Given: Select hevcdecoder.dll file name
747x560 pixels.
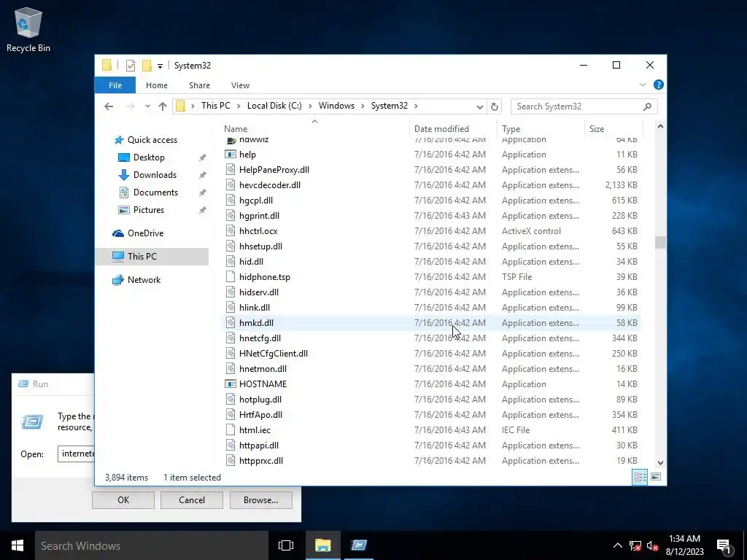Looking at the screenshot, I should [x=270, y=185].
